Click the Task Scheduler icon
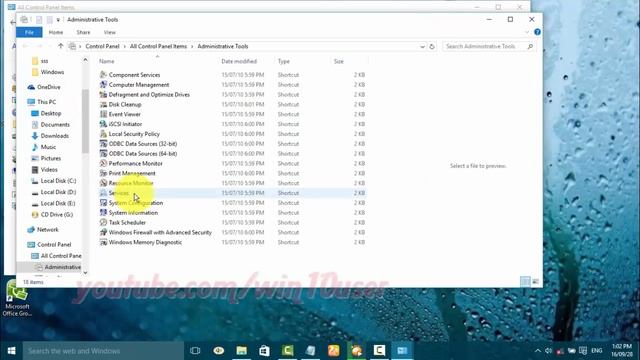Image resolution: width=640 pixels, height=360 pixels. tap(103, 222)
